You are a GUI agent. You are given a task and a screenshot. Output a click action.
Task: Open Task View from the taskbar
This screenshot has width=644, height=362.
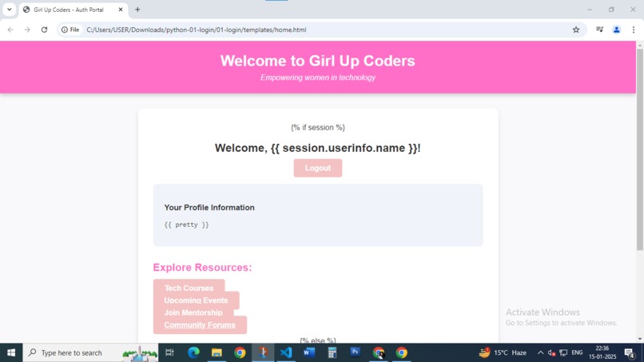(169, 352)
